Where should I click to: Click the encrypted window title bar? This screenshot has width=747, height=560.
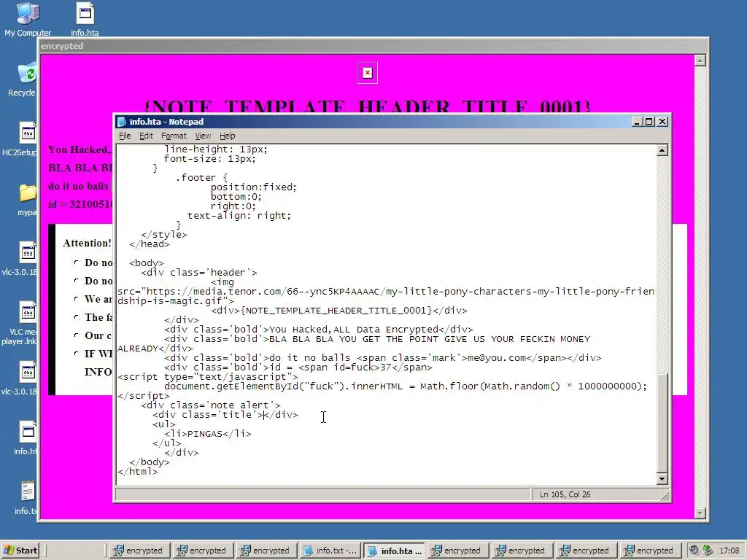(373, 46)
